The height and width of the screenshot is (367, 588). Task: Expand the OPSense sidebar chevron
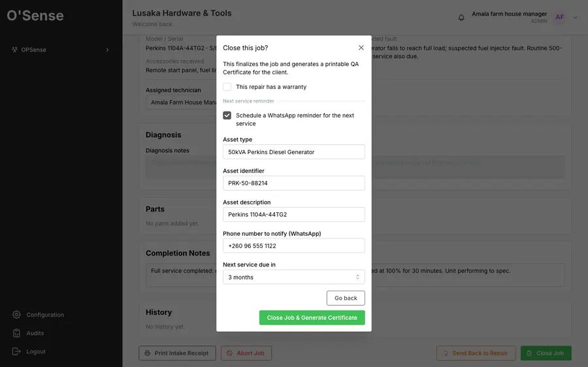[107, 50]
